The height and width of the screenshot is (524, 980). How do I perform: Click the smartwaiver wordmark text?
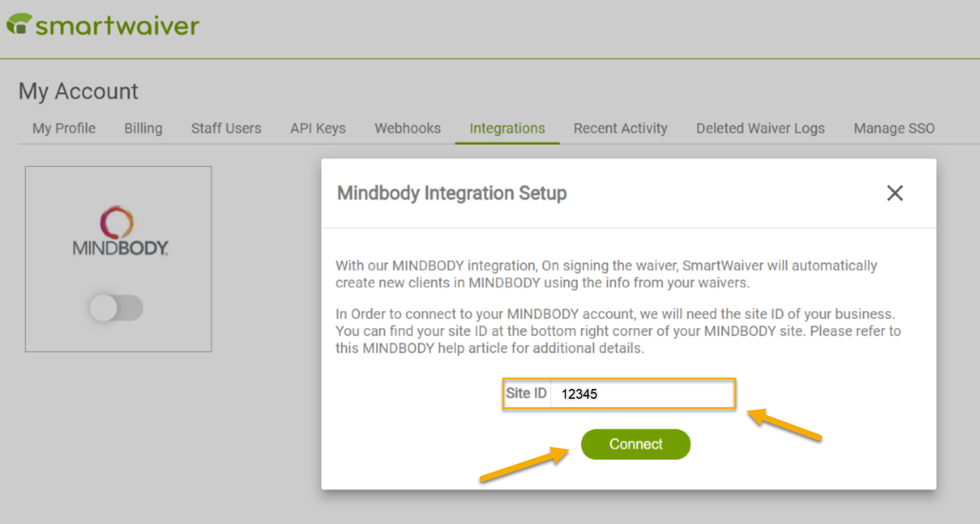point(117,26)
